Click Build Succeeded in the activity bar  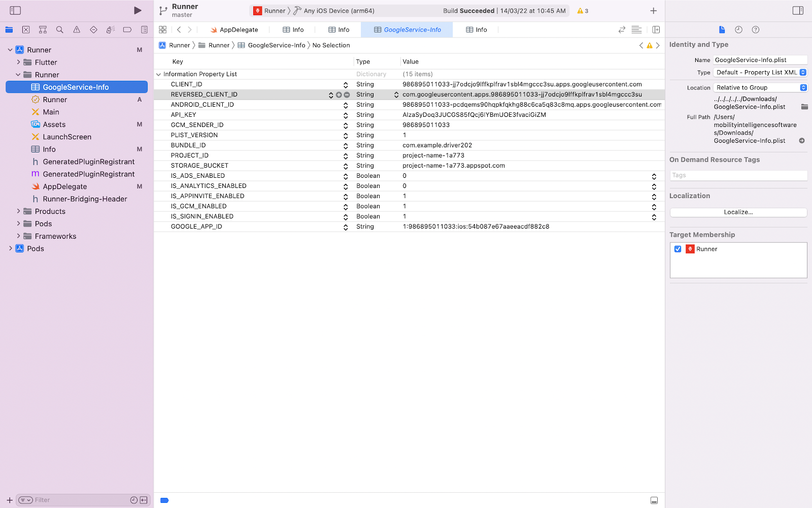tap(468, 10)
